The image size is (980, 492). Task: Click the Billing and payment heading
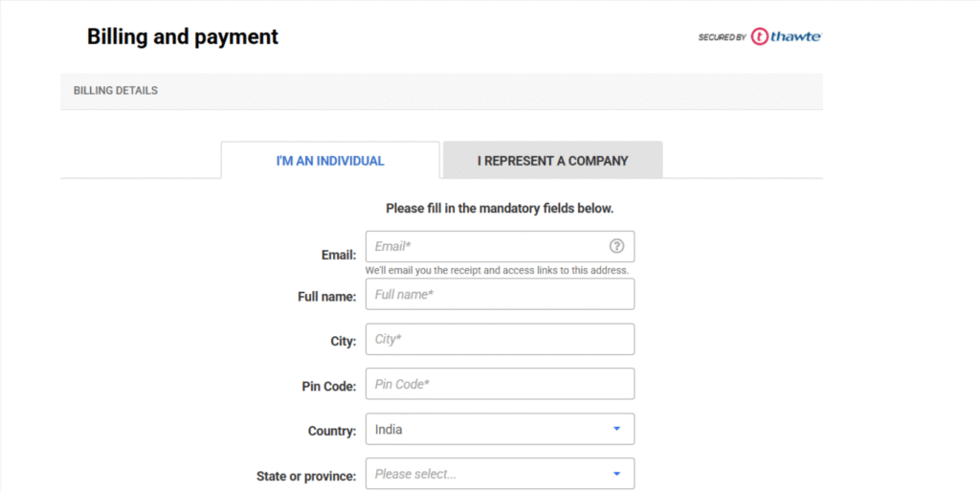tap(183, 37)
